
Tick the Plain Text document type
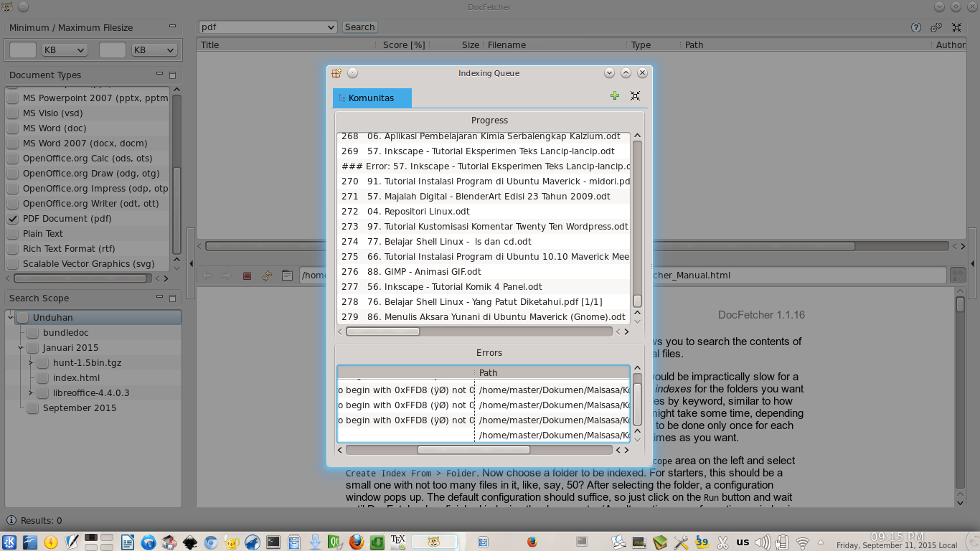(13, 234)
